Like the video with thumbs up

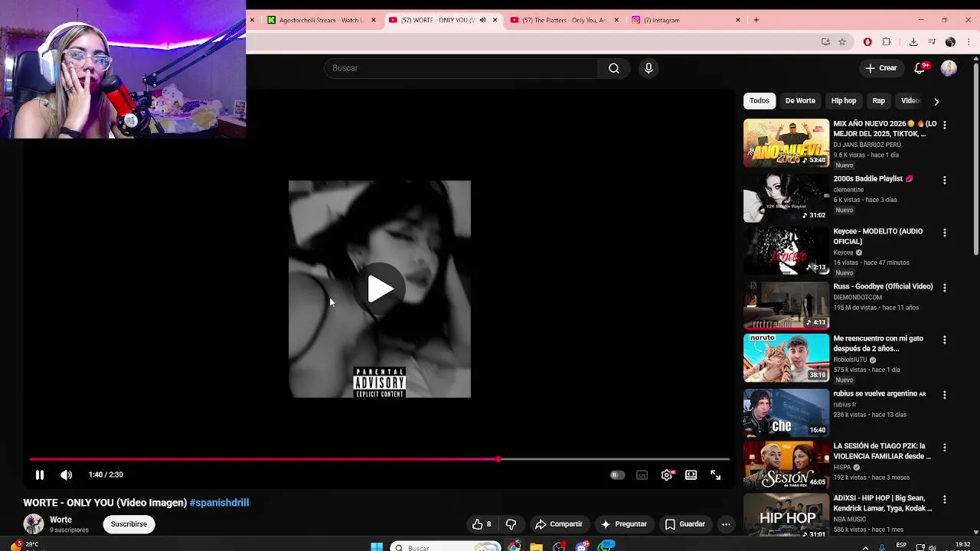pos(482,524)
